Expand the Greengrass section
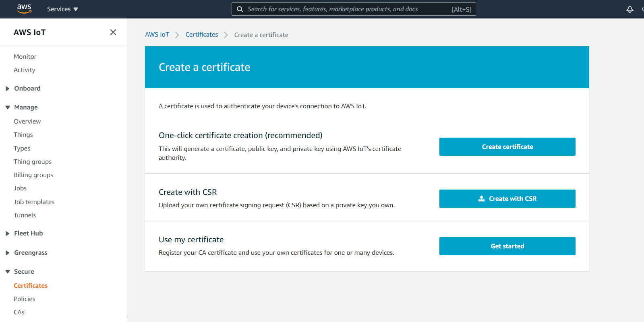This screenshot has height=322, width=644. 7,253
